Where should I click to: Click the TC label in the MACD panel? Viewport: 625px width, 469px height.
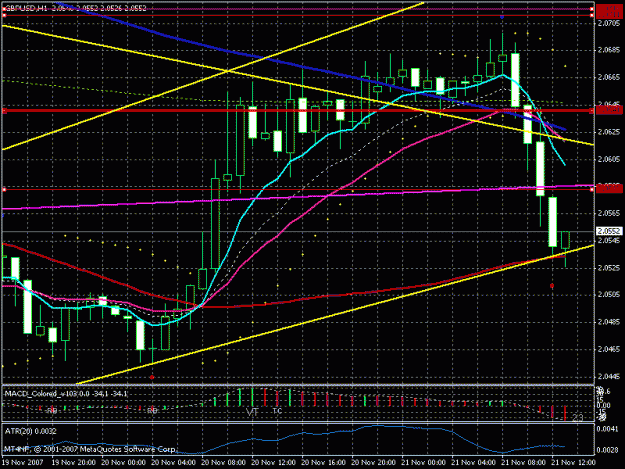277,411
